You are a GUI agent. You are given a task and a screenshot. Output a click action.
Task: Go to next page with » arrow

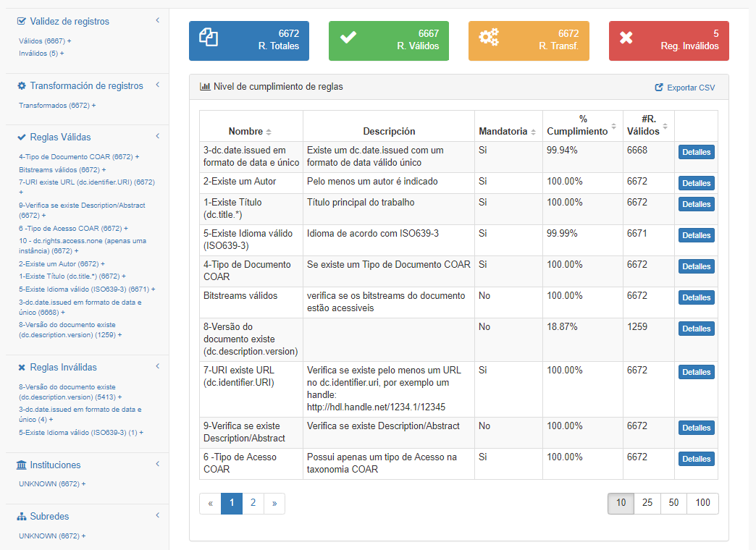pyautogui.click(x=274, y=503)
